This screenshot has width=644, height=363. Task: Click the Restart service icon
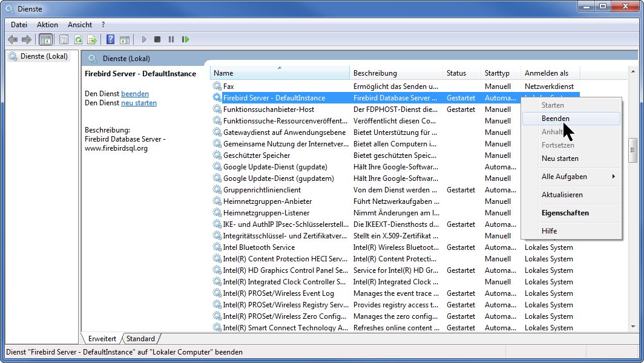pos(186,39)
